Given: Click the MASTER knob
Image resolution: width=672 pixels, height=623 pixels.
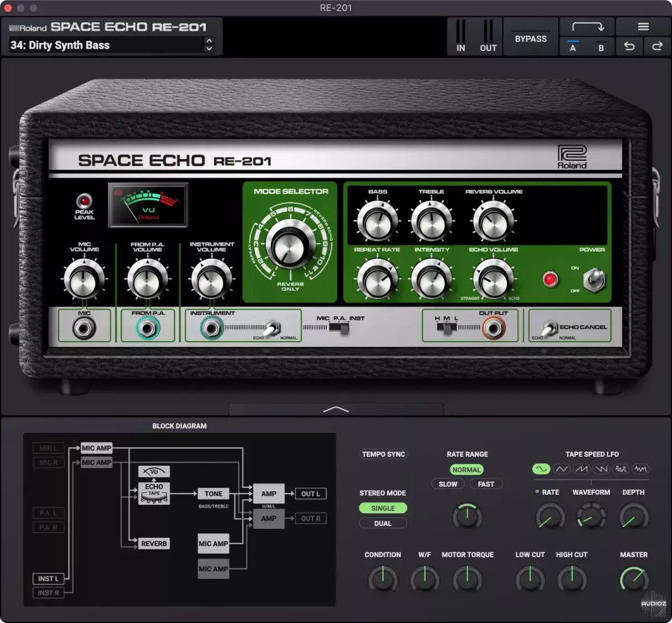Looking at the screenshot, I should [x=633, y=579].
